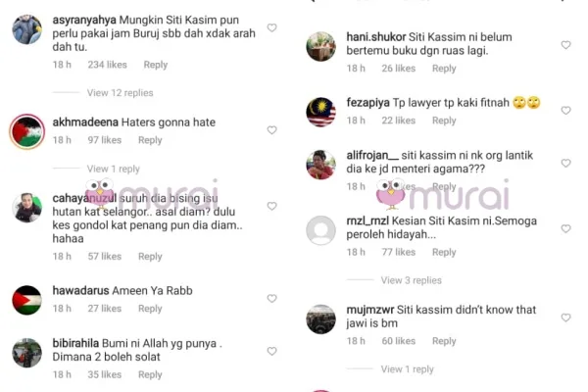View 234 likes on asyranyahya's comment
Viewport: 588px width, 392px height.
pyautogui.click(x=107, y=65)
